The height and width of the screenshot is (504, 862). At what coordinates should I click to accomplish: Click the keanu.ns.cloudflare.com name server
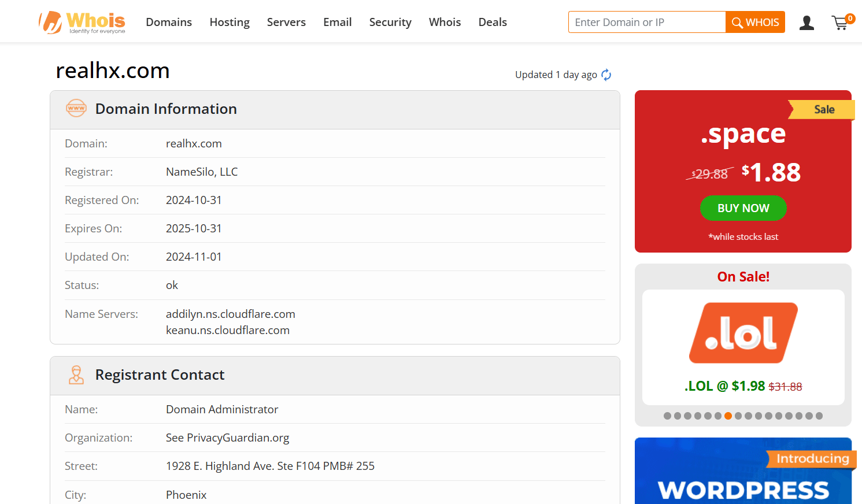click(228, 330)
